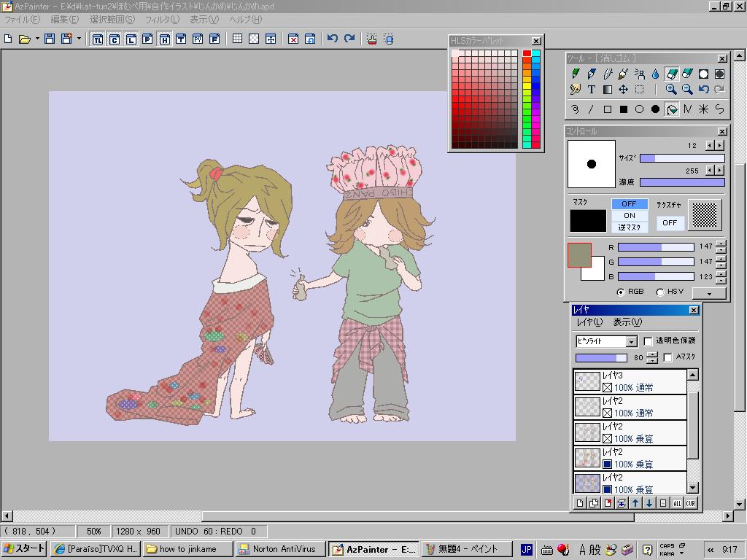Click the move layer up arrow

point(635,503)
